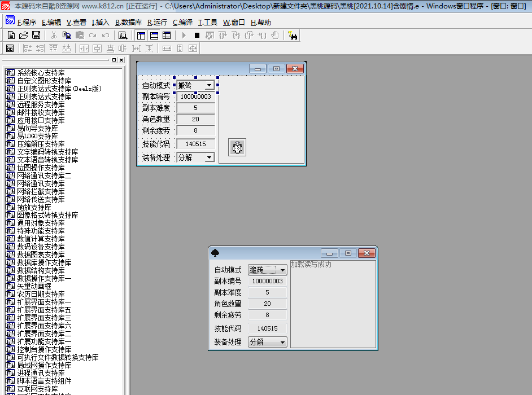This screenshot has height=395, width=532.
Task: Click the Copy icon in toolbar
Action: click(x=67, y=36)
